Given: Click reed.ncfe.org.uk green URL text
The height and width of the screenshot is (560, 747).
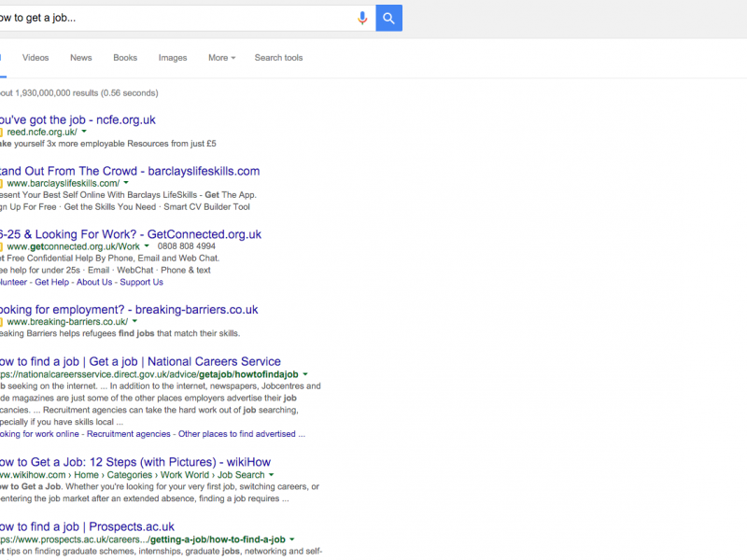Looking at the screenshot, I should [x=42, y=132].
